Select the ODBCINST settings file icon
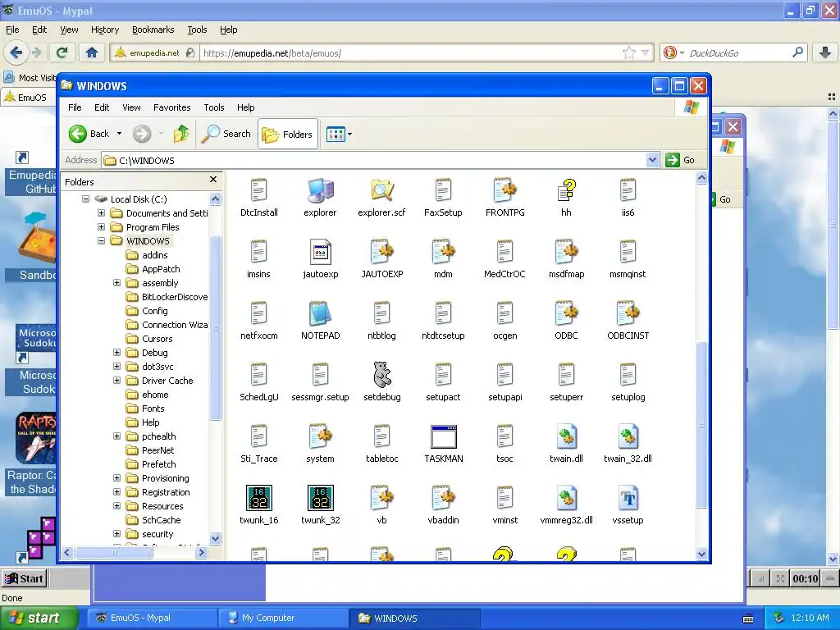 point(628,313)
